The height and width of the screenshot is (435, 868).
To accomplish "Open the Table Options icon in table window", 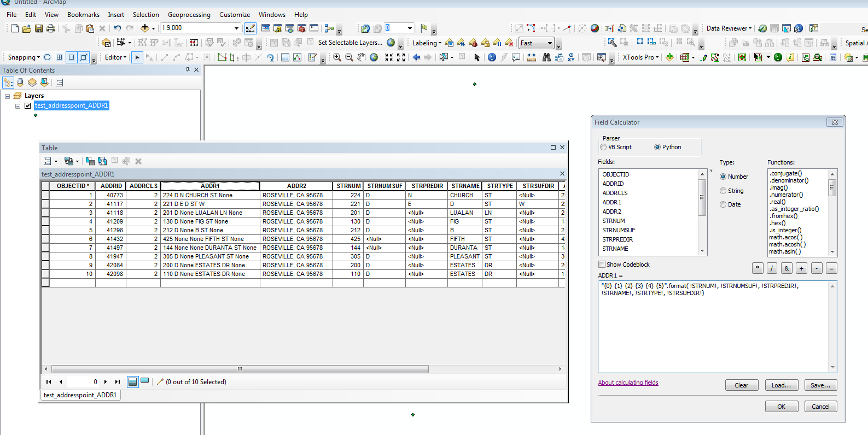I will 48,161.
